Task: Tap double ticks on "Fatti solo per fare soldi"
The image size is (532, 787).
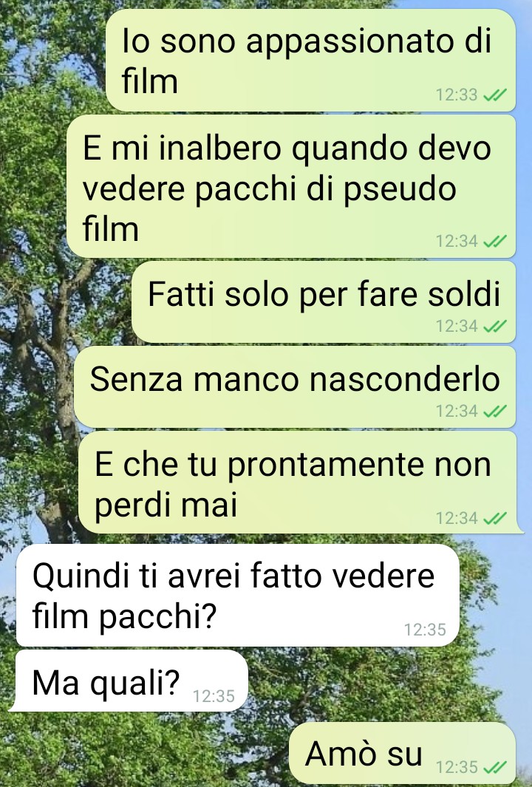Action: (x=495, y=326)
